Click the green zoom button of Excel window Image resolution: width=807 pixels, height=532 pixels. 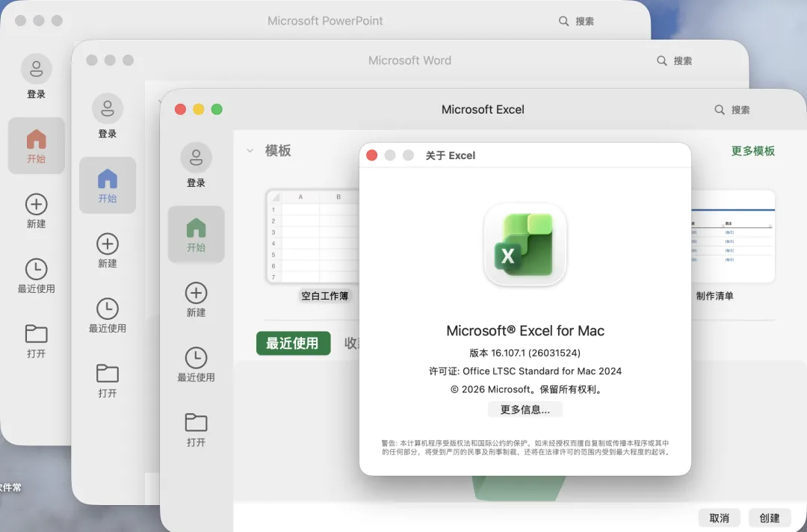217,109
